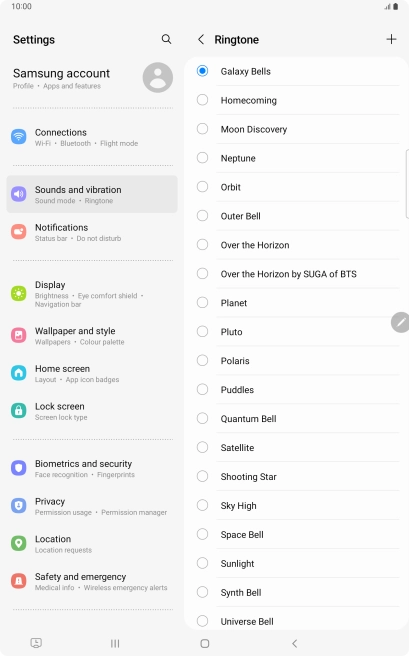The width and height of the screenshot is (409, 656).
Task: Open Sounds and vibration settings
Action: 92,194
